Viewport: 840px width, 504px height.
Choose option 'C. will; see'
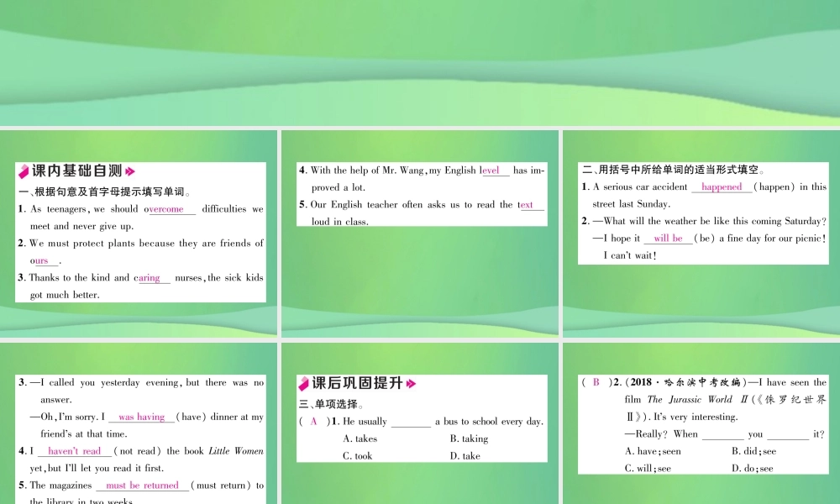648,468
